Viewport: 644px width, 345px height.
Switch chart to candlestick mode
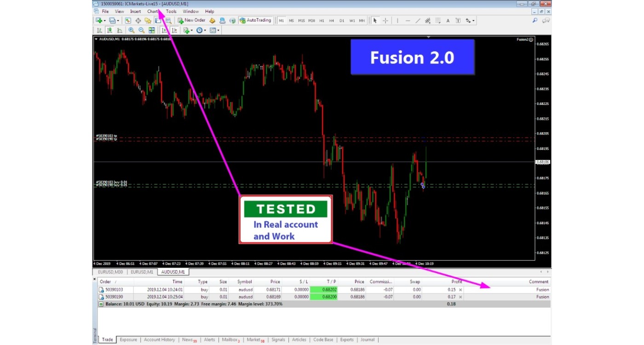pyautogui.click(x=109, y=30)
